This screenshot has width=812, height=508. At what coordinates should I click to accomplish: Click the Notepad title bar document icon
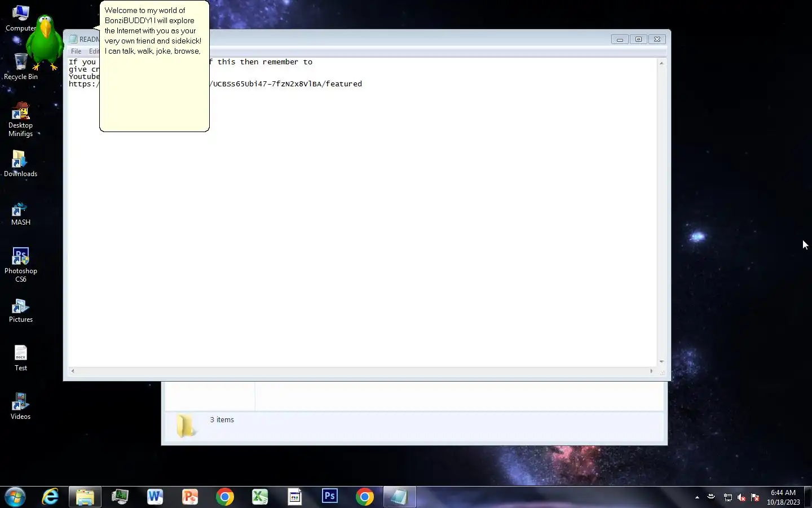click(x=73, y=39)
